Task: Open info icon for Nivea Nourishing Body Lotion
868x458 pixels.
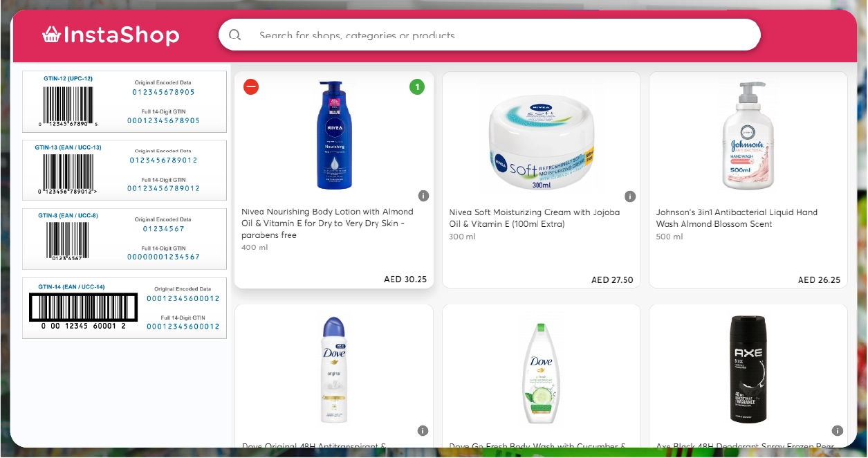Action: coord(424,196)
